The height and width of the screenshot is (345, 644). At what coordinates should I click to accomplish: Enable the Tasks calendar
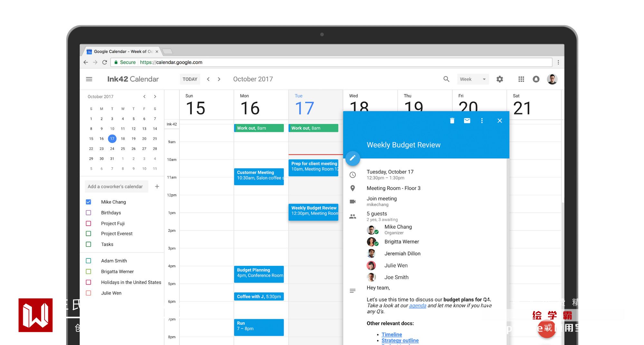89,244
